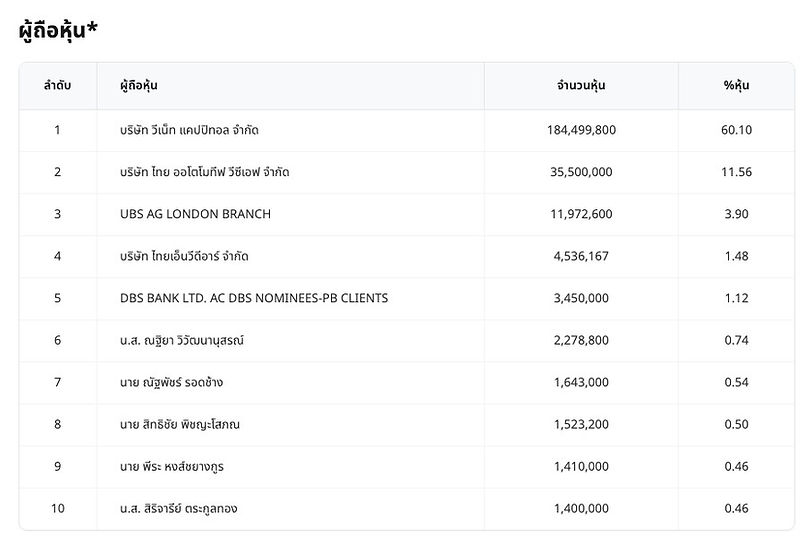Click the 11.56 percentage value

736,172
